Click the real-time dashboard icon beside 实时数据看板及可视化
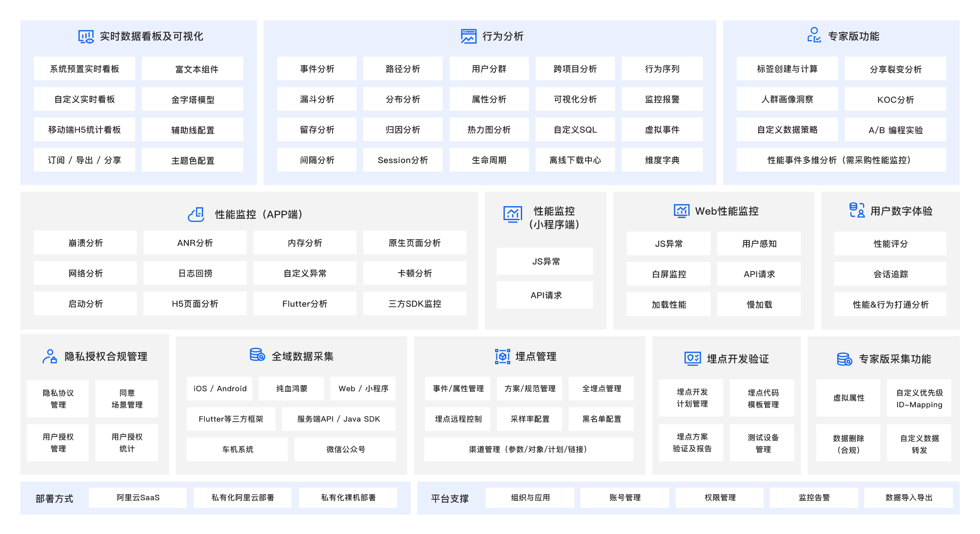 coord(86,37)
